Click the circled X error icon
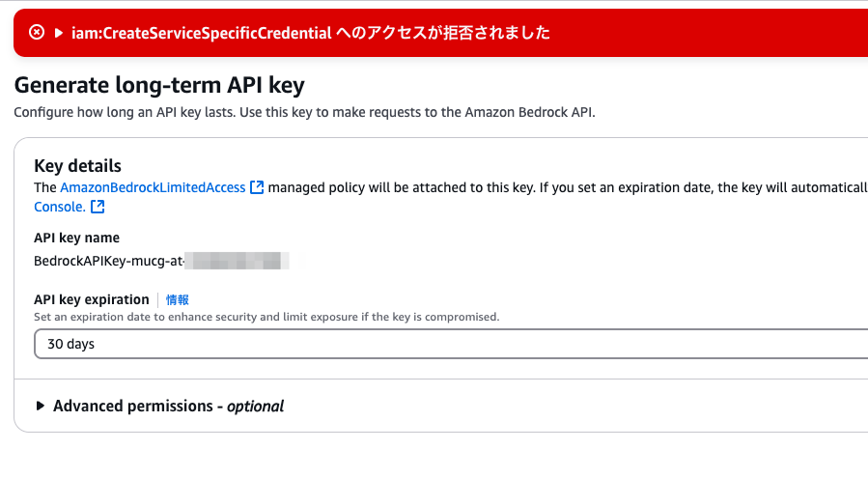Screen dimensions: 868x478 pos(37,32)
